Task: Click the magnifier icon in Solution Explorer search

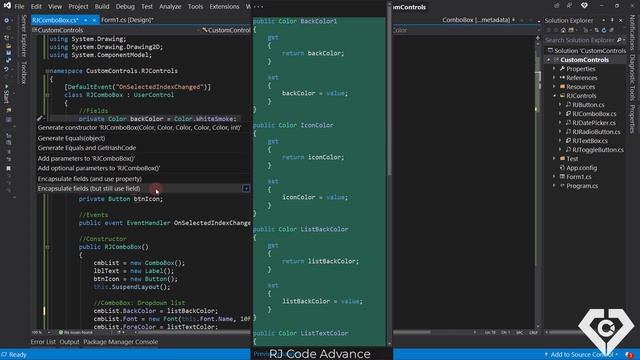Action: tap(619, 40)
